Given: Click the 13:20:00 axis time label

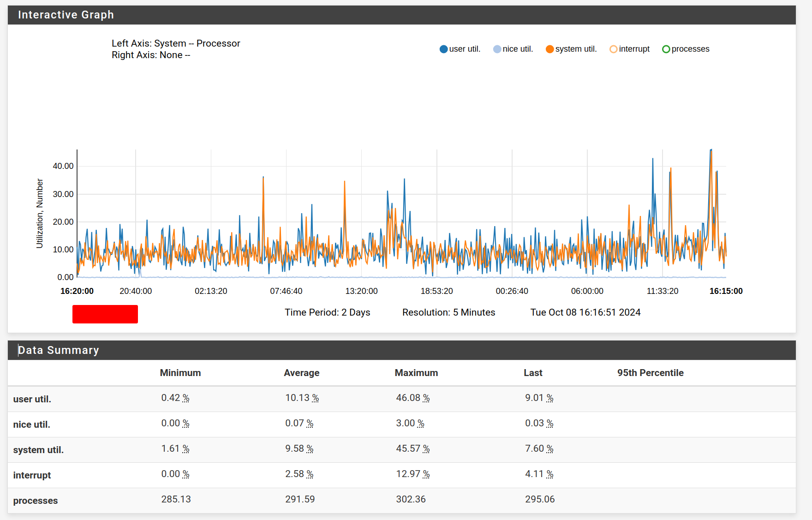Looking at the screenshot, I should (x=362, y=291).
